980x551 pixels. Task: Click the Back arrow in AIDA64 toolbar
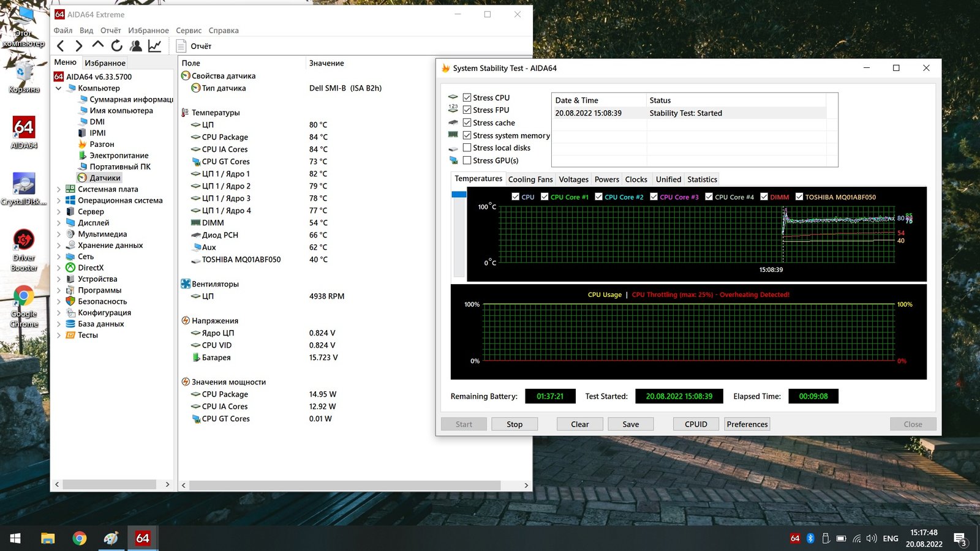tap(60, 46)
